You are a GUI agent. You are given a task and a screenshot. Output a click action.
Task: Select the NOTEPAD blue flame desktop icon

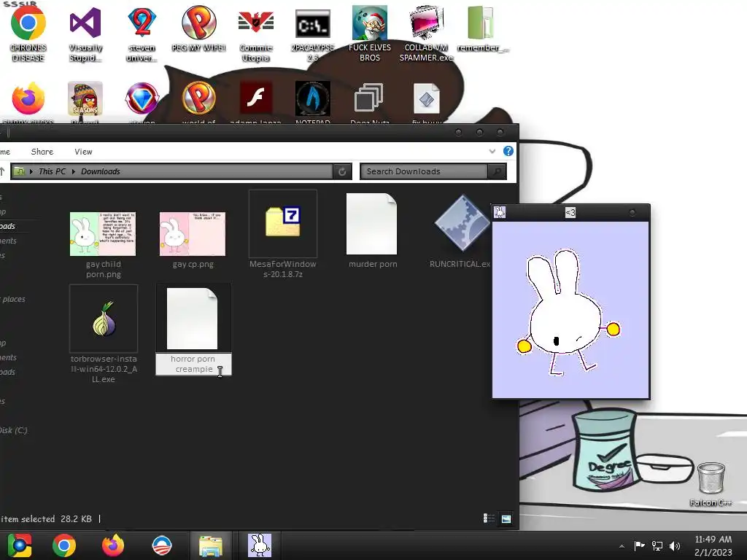(x=312, y=98)
